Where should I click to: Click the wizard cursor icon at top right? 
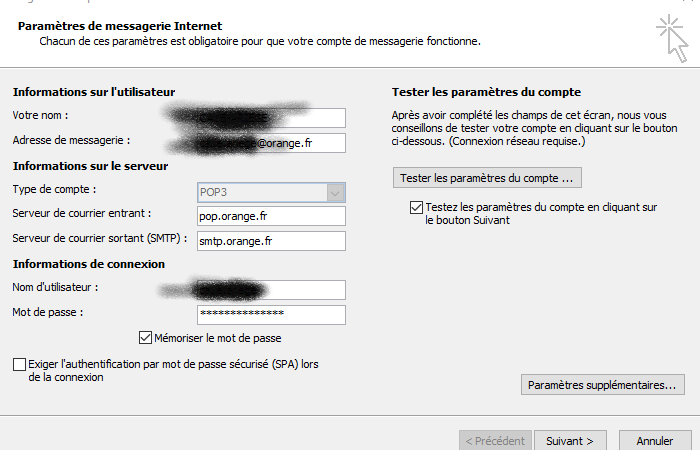pyautogui.click(x=671, y=36)
